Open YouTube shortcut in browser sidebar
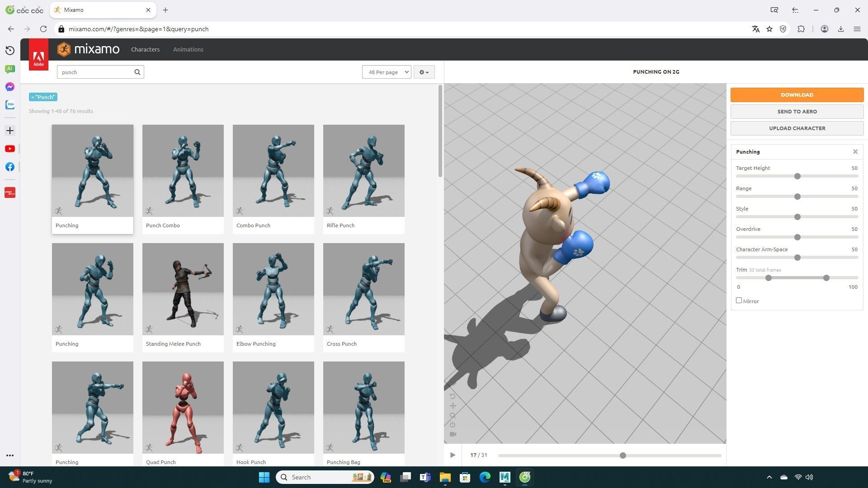Image resolution: width=868 pixels, height=488 pixels. [10, 149]
